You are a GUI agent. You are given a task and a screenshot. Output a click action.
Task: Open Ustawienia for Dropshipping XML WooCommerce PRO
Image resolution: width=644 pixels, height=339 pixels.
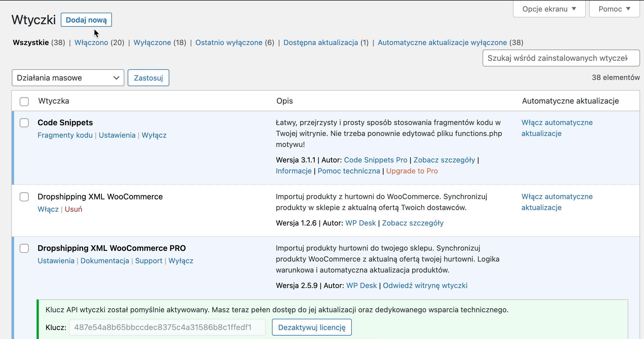coord(56,261)
